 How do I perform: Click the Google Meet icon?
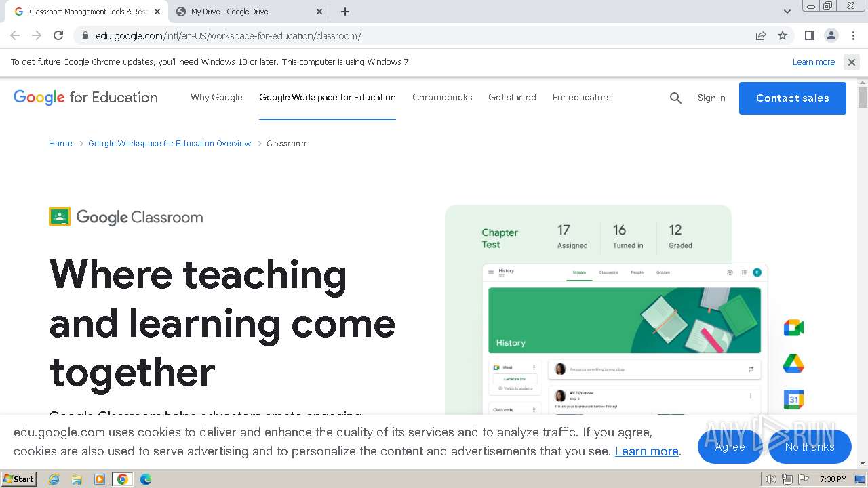[x=793, y=328]
